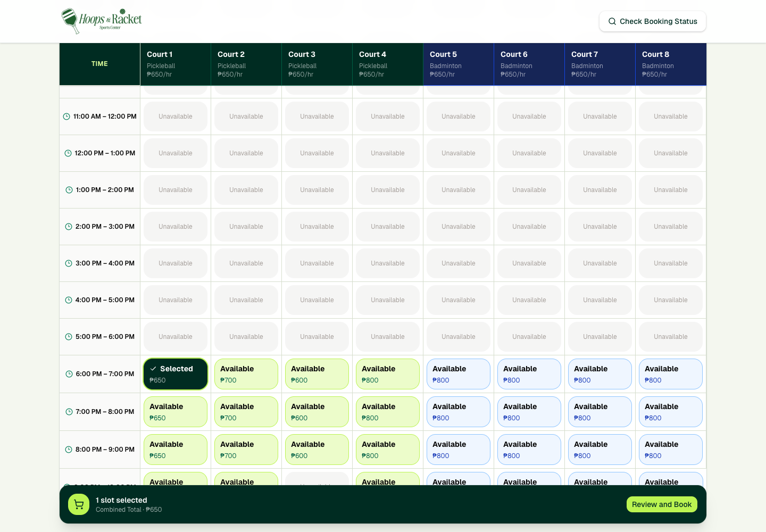Click Unavailable cell for Court 8 at 5:00 PM

(671, 337)
